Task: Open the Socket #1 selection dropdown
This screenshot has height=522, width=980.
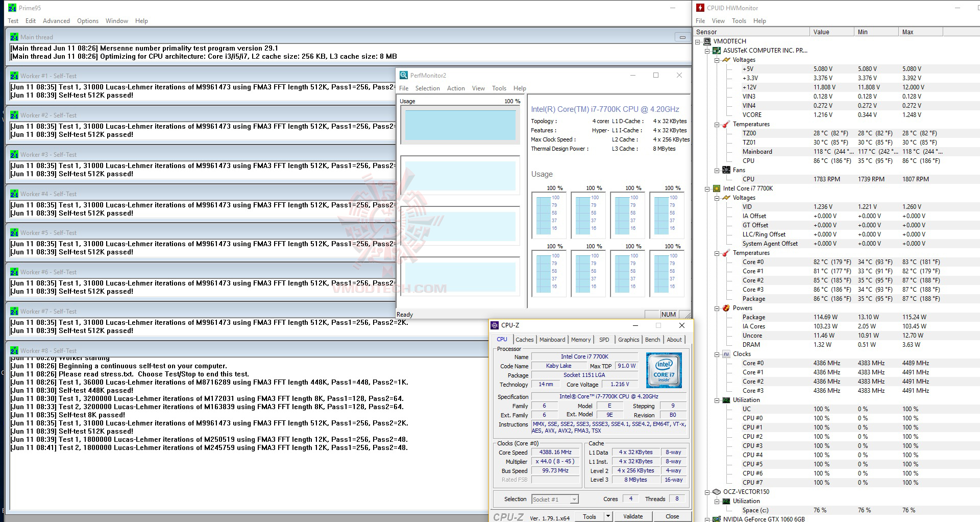Action: coord(574,500)
